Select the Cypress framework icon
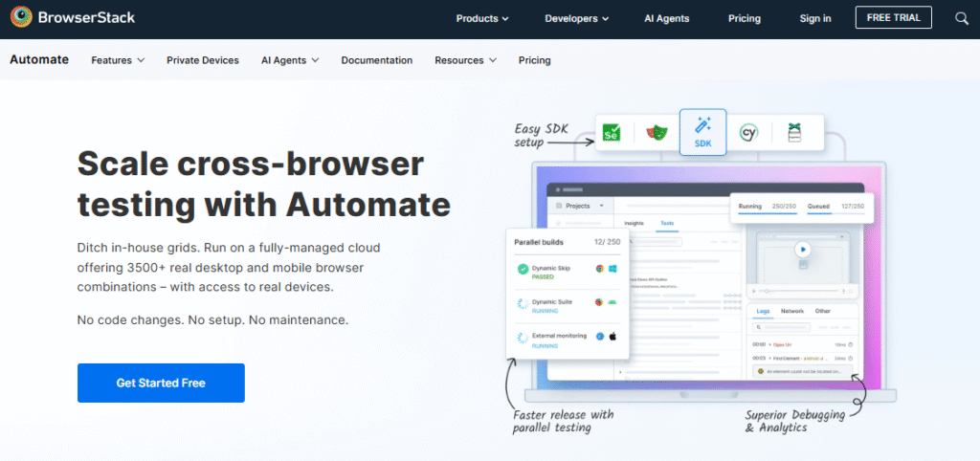Screen dimensions: 980x461 [748, 132]
